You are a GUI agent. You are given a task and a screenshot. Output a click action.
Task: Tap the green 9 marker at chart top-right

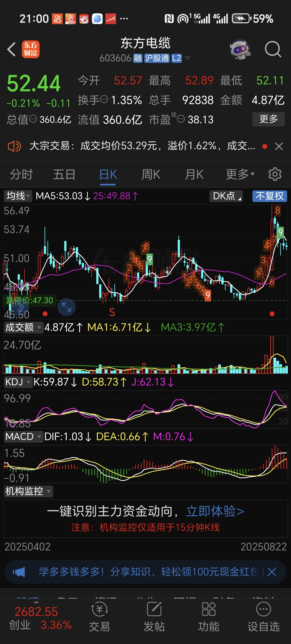[x=281, y=232]
